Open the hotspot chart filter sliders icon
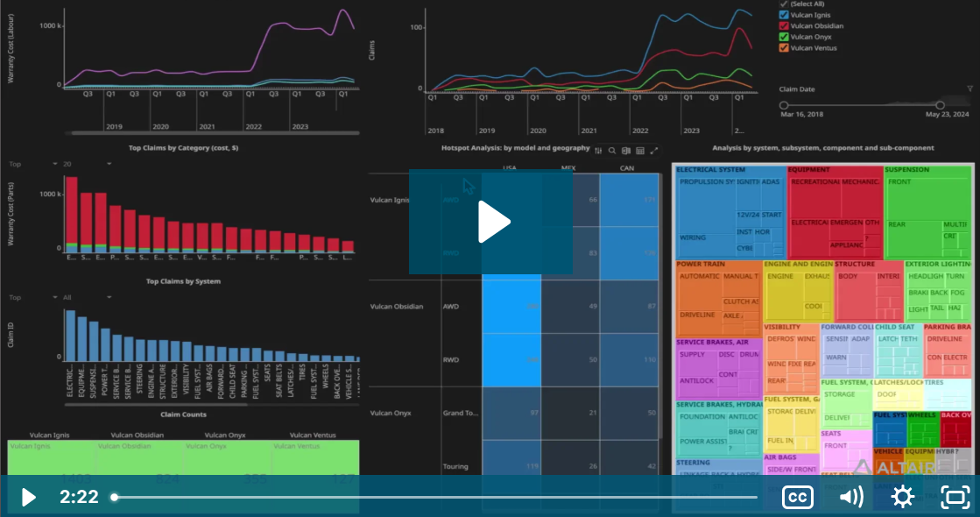 598,151
